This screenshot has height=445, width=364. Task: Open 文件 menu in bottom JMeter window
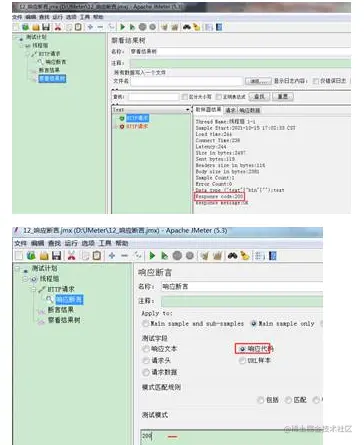20,243
